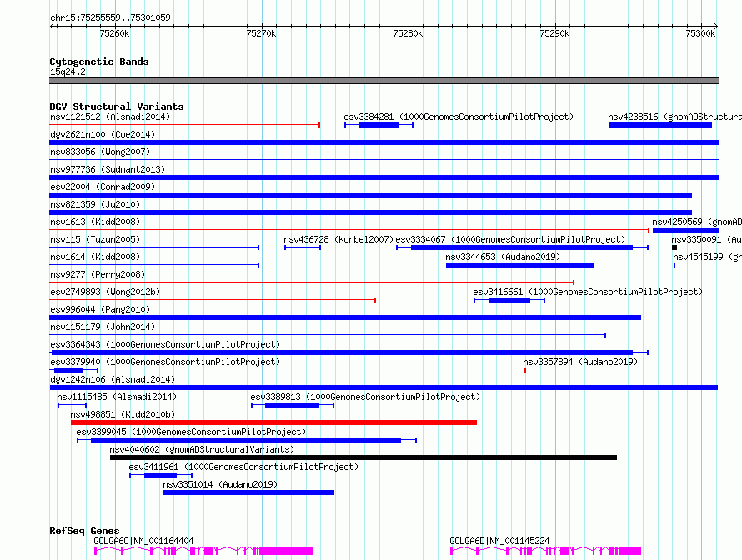Click nsv3344653 (Audano2019) blue bar
Screen dimensions: 742x560
click(x=519, y=265)
